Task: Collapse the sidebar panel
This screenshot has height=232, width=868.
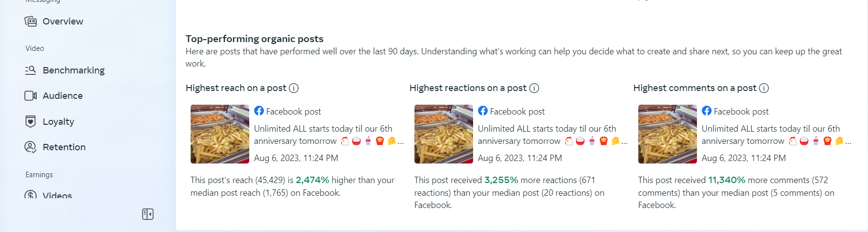Action: point(148,214)
